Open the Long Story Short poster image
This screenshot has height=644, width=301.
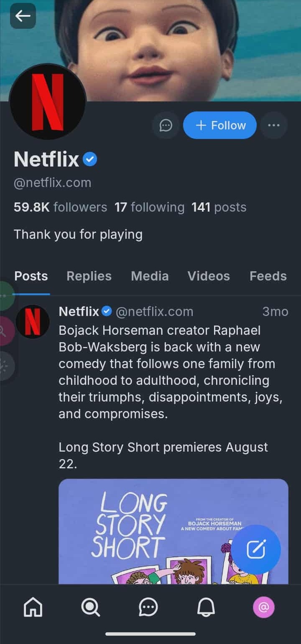(x=159, y=530)
